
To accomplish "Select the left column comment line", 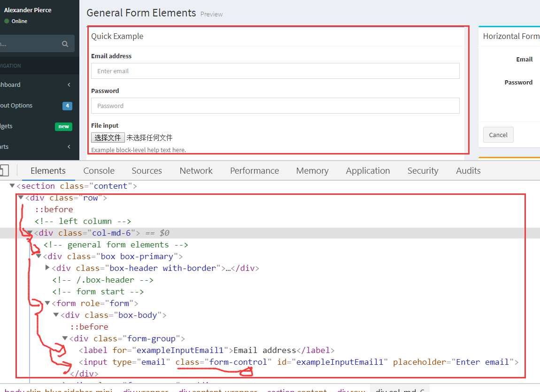I will 83,221.
